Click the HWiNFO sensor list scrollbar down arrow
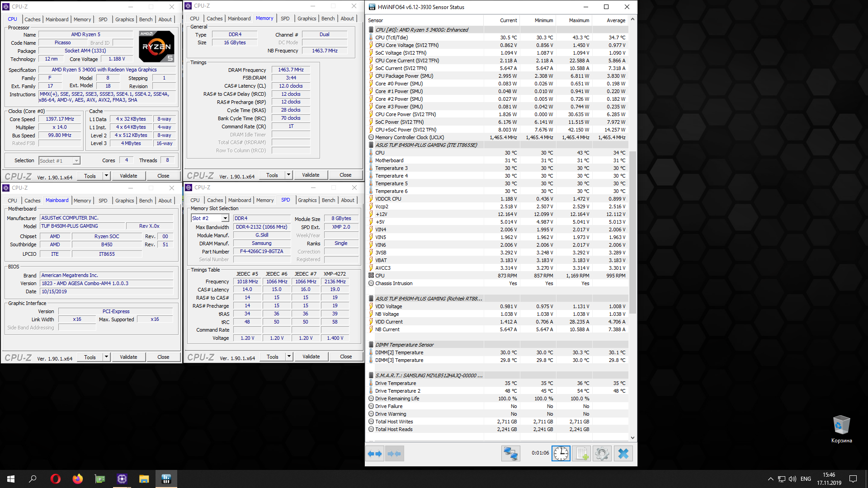Viewport: 868px width, 488px height. point(632,437)
